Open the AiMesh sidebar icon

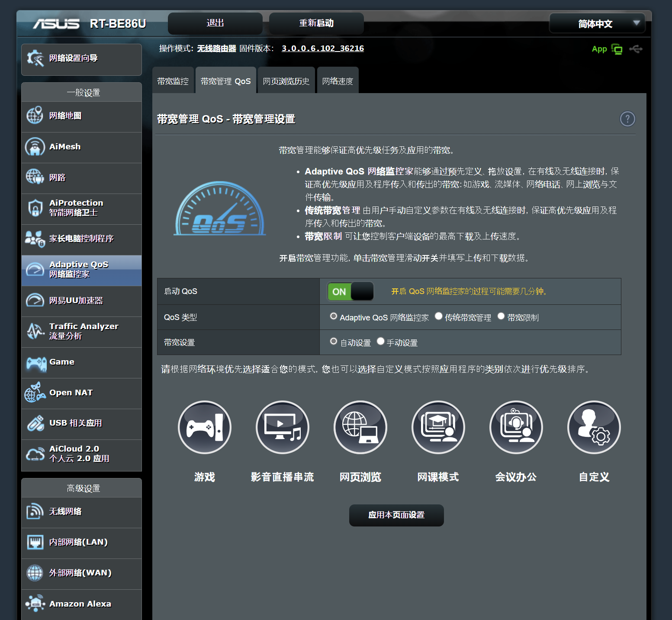[x=35, y=147]
